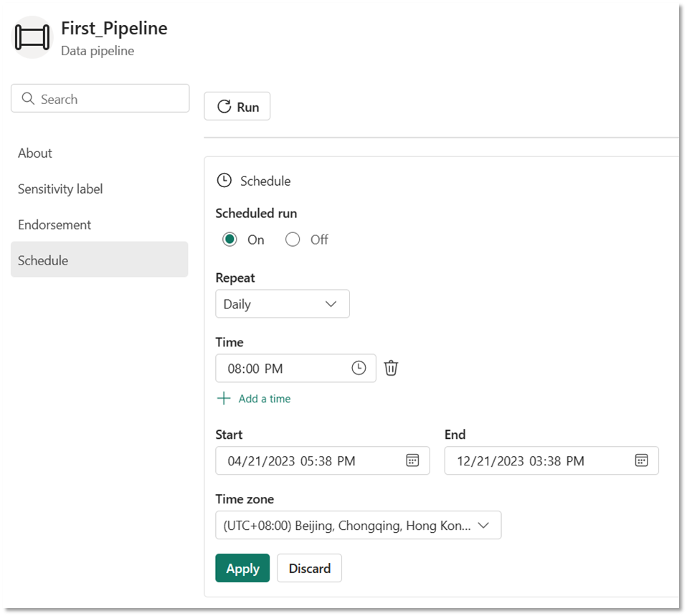Focus the Search input field
This screenshot has width=687, height=616.
pos(100,98)
